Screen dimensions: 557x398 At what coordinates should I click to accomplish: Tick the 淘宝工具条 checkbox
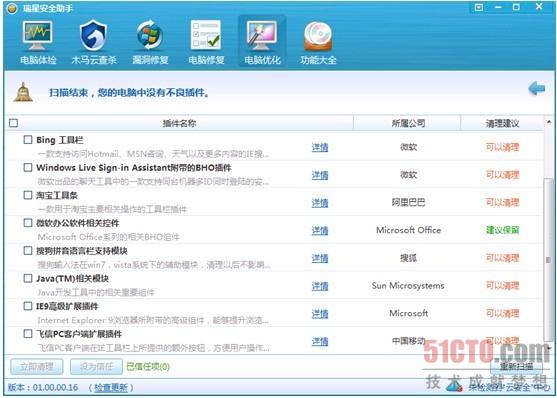[28, 195]
